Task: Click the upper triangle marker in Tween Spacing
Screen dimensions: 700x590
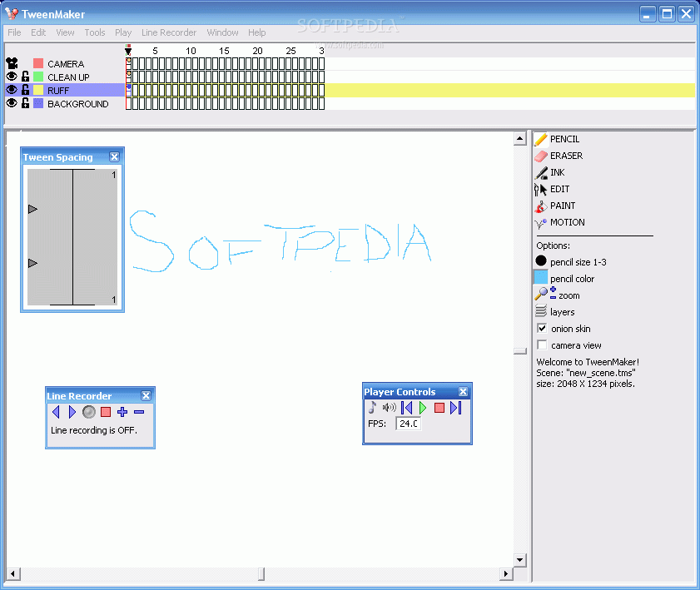Action: 32,209
